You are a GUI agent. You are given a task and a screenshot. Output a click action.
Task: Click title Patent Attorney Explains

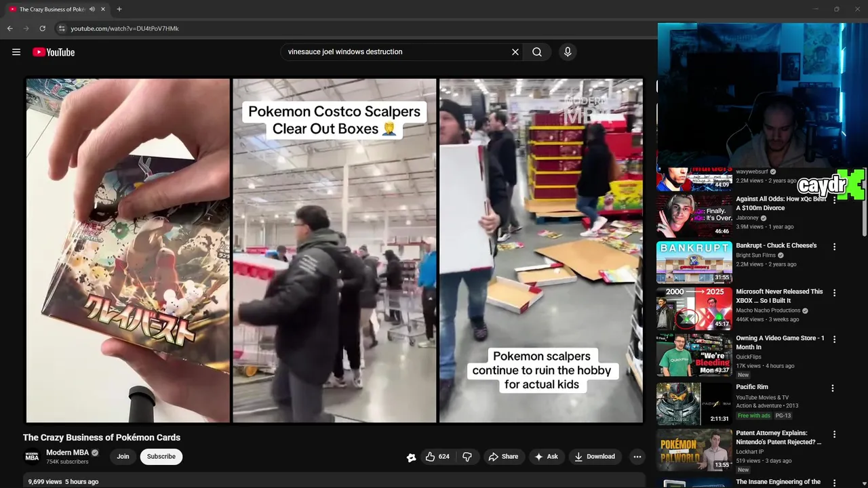pos(778,437)
